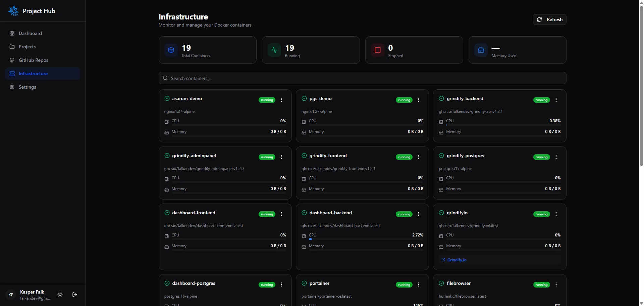Click the search magnifier icon

tap(165, 78)
